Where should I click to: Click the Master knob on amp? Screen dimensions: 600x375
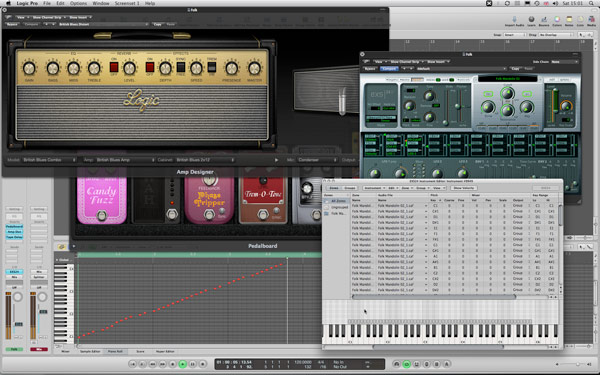coord(254,69)
